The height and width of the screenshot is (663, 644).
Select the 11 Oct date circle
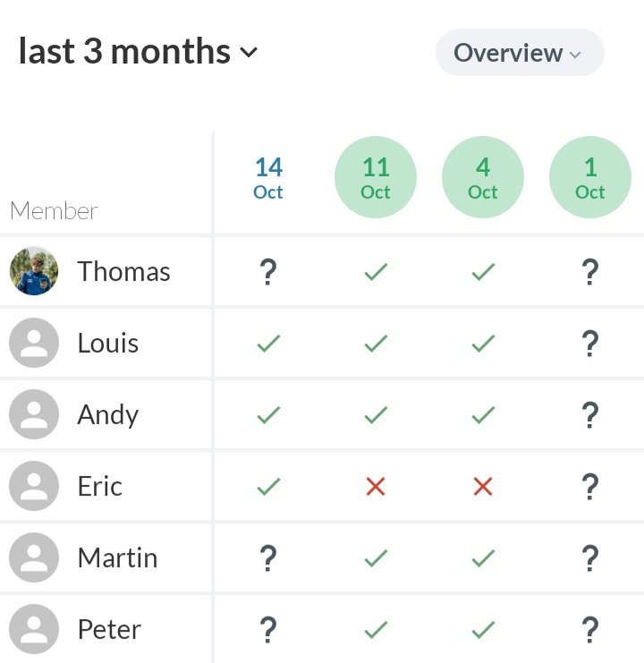point(376,178)
